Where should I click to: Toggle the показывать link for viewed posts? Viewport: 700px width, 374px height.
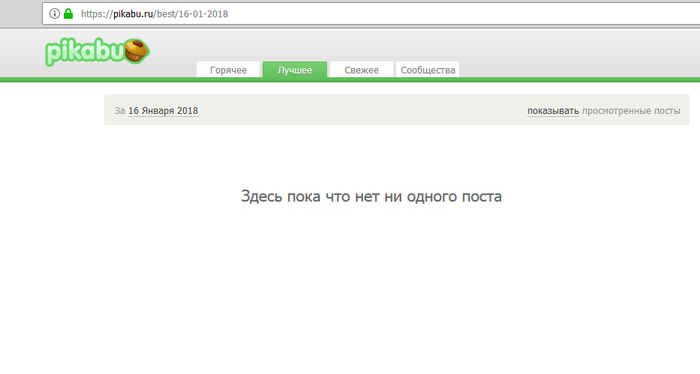tap(553, 111)
